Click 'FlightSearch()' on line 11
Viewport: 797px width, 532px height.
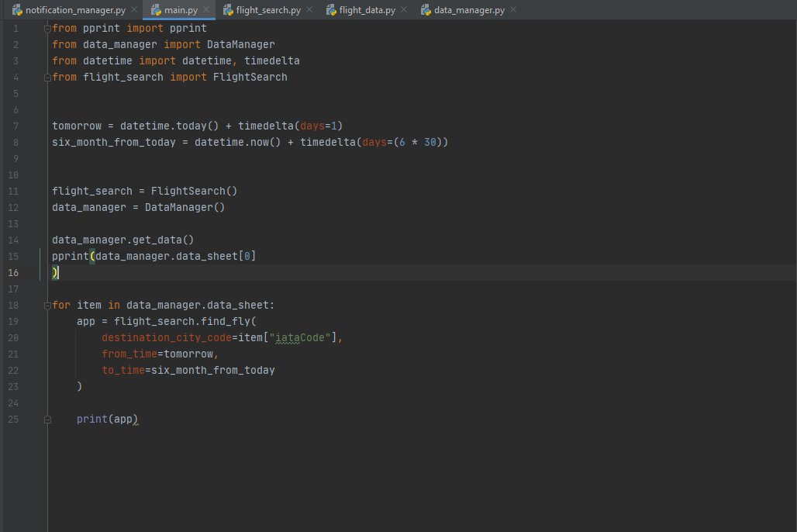pyautogui.click(x=194, y=191)
